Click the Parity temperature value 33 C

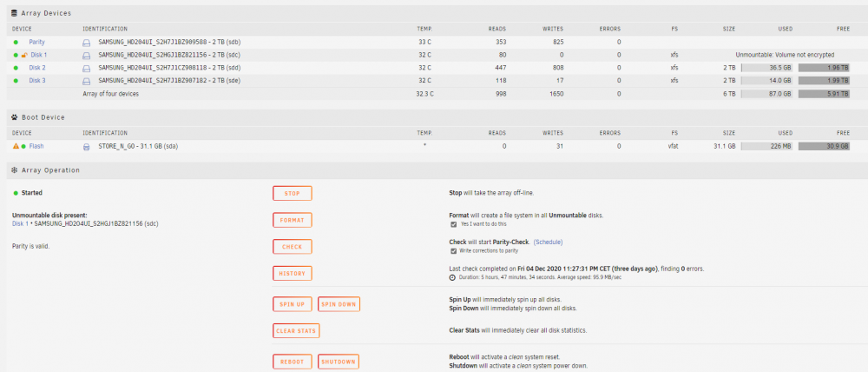425,42
